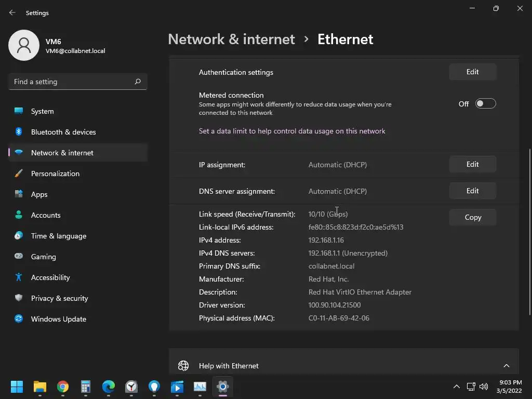This screenshot has width=532, height=399.
Task: Click the search magnifier in Find a setting
Action: tap(138, 82)
